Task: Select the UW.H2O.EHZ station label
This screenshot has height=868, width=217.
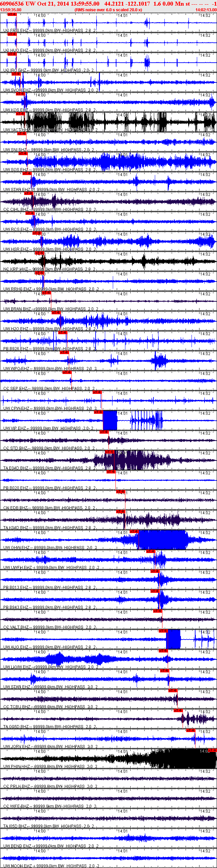Action: [x=50, y=329]
